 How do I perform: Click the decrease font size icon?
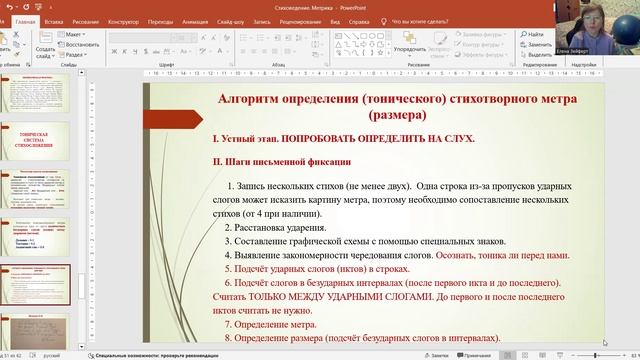point(213,38)
